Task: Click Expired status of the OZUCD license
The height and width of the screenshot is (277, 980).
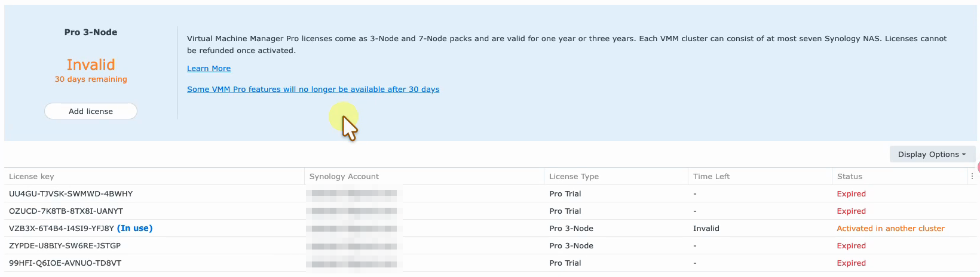Action: point(851,211)
